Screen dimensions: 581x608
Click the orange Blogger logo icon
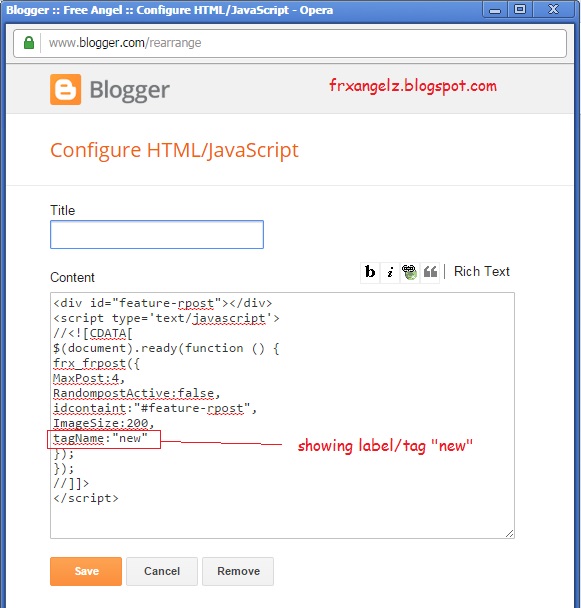click(x=66, y=90)
